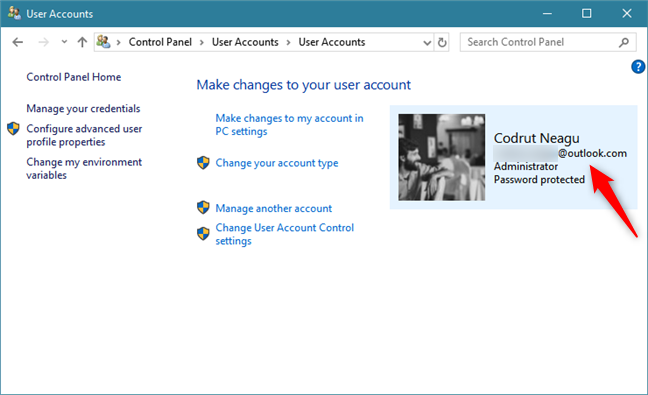Click shield icon beside Configure advanced user profile
This screenshot has height=395, width=648.
click(x=13, y=128)
